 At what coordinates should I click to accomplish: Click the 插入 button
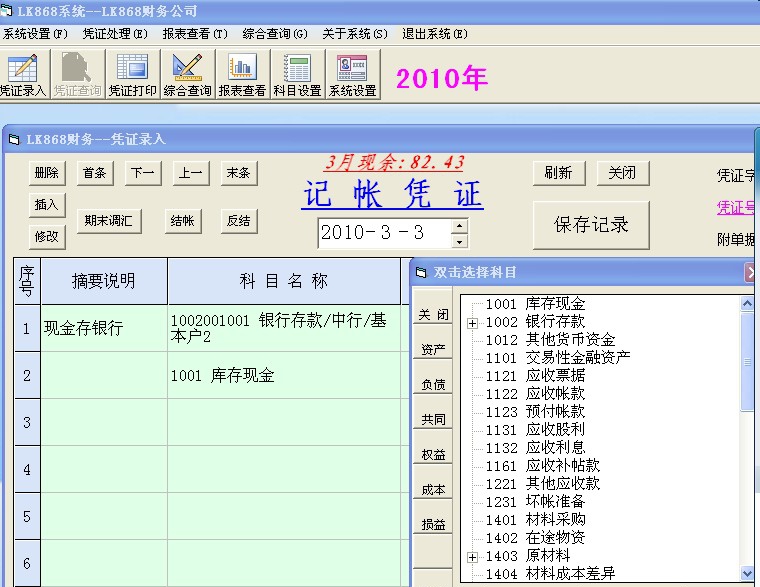[47, 205]
